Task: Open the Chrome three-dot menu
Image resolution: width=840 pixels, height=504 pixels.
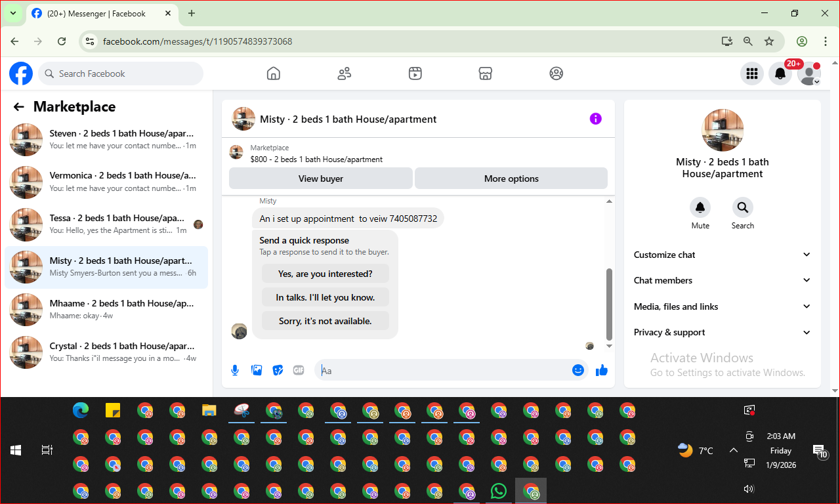Action: coord(826,41)
